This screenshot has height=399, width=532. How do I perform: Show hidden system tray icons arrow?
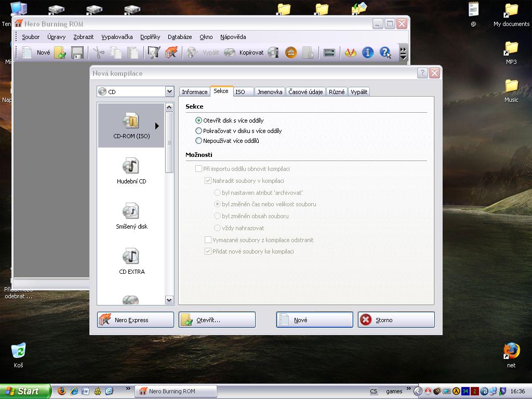pyautogui.click(x=418, y=391)
